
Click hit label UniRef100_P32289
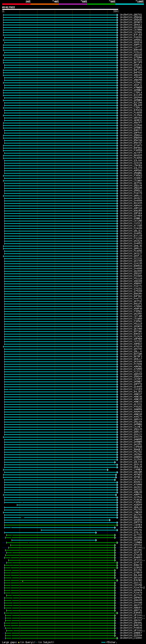pos(131,238)
